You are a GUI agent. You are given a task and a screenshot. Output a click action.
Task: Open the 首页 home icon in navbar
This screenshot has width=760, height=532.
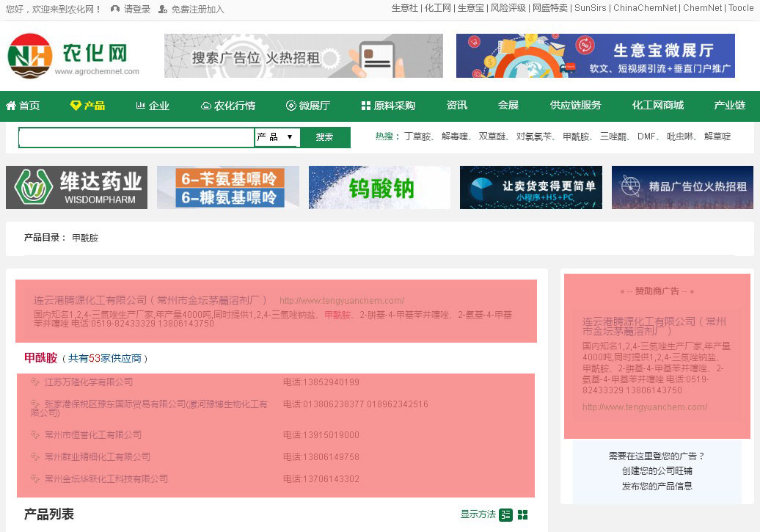[11, 105]
